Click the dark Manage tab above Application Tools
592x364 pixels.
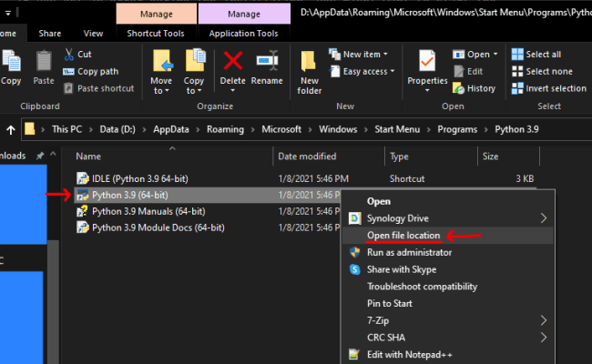pos(244,14)
